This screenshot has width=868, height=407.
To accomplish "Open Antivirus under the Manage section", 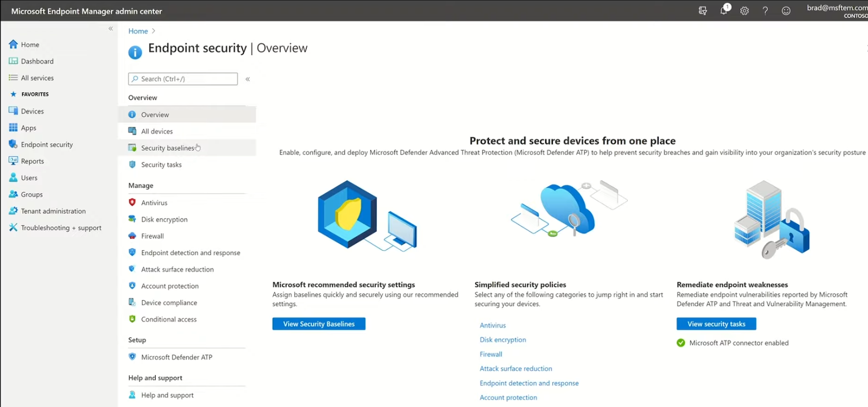I will (x=154, y=203).
